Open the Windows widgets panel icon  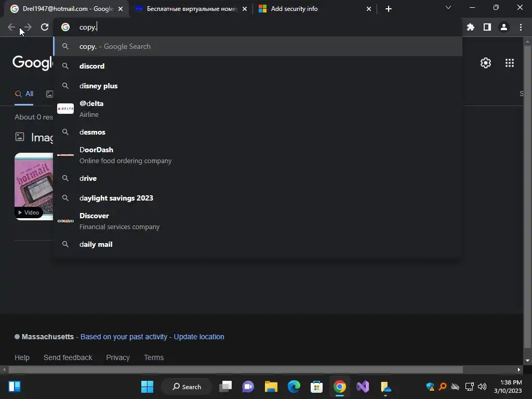point(15,387)
